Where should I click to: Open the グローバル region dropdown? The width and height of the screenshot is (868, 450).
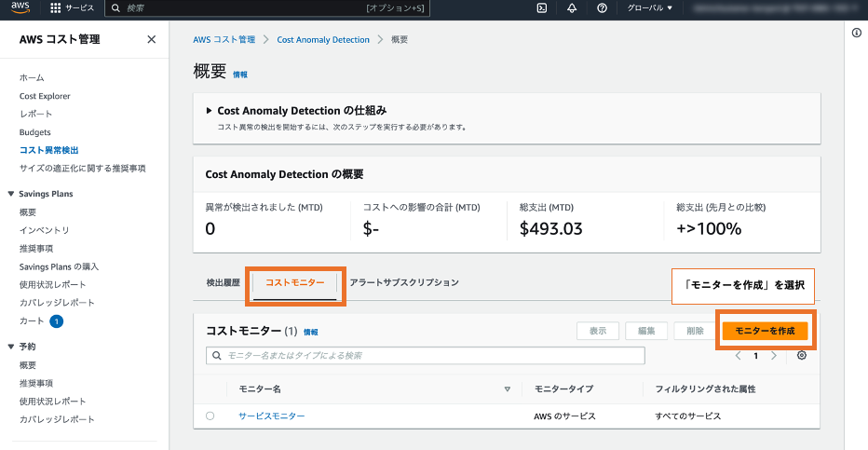649,7
